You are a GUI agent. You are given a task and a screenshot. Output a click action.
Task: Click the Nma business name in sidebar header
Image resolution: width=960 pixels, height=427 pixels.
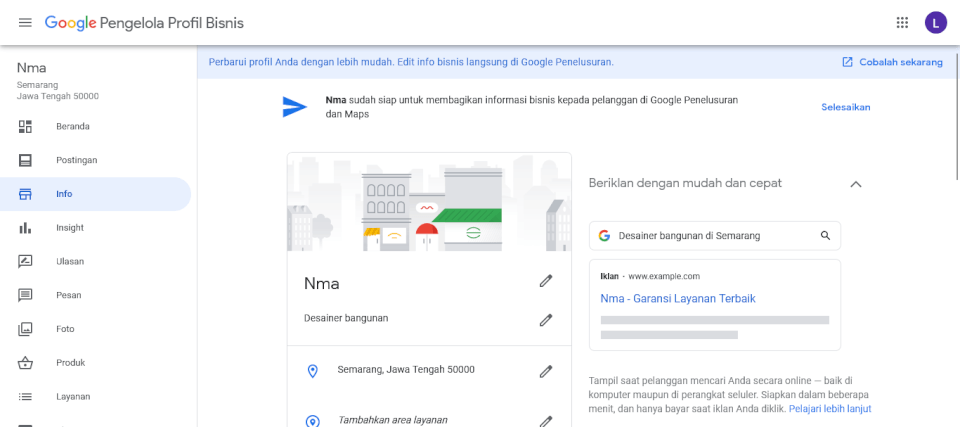coord(31,67)
